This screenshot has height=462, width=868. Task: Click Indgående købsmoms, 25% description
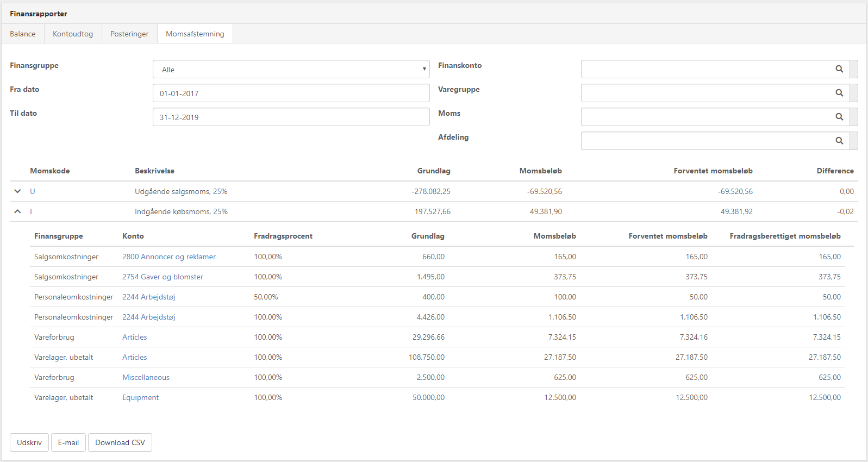pyautogui.click(x=181, y=211)
